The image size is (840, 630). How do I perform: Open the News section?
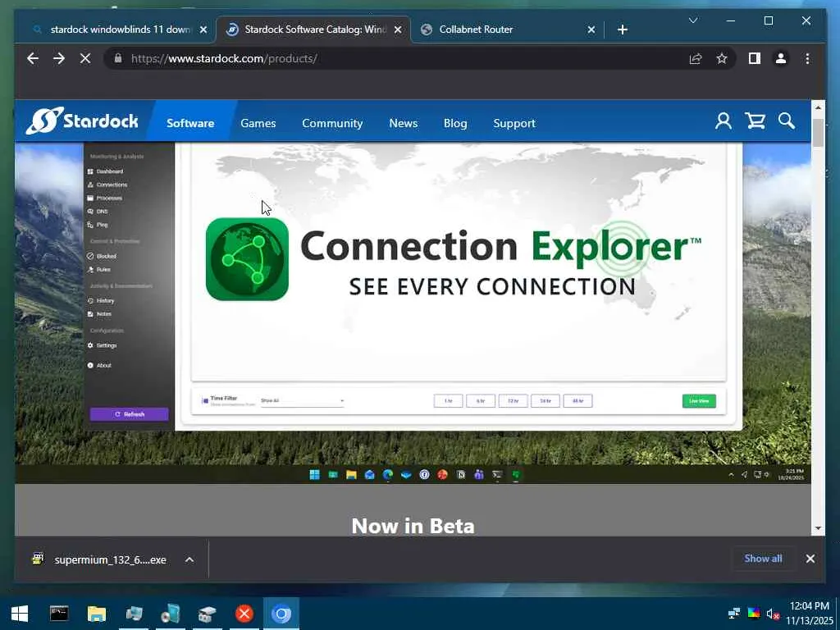coord(404,123)
